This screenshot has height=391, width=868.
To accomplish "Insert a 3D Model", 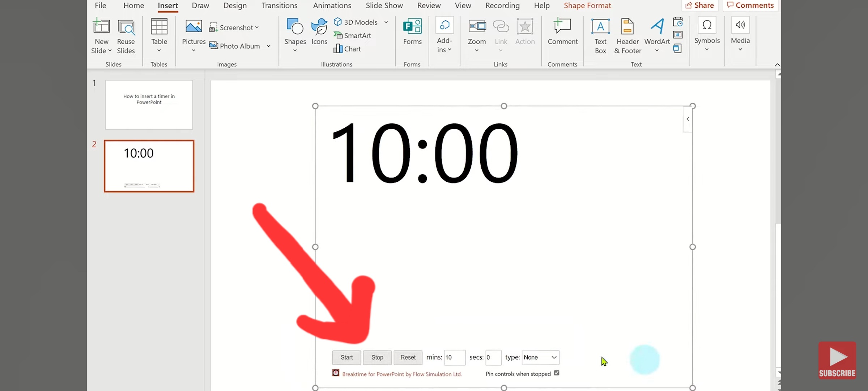I will tap(356, 22).
